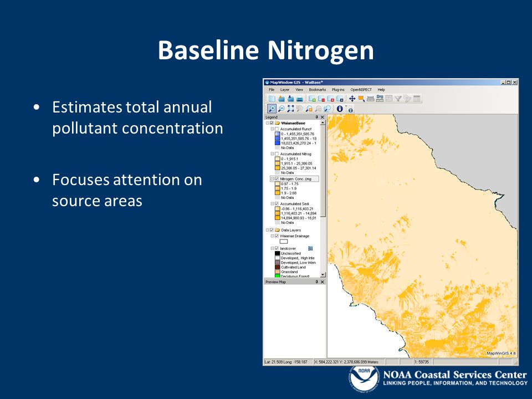The height and width of the screenshot is (399, 532).
Task: Click the Identify by shape info icon
Action: click(x=350, y=109)
